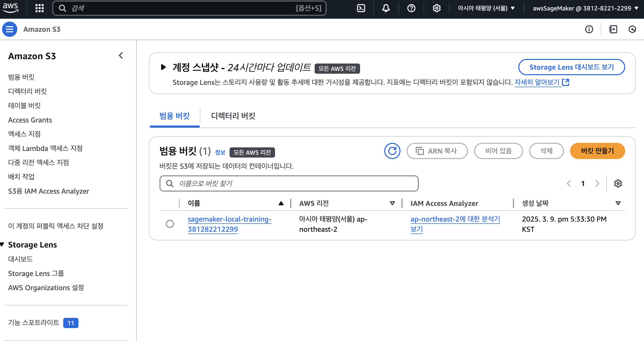
Task: Click the 2025. 3. 9. creation date cell
Action: coord(564,224)
